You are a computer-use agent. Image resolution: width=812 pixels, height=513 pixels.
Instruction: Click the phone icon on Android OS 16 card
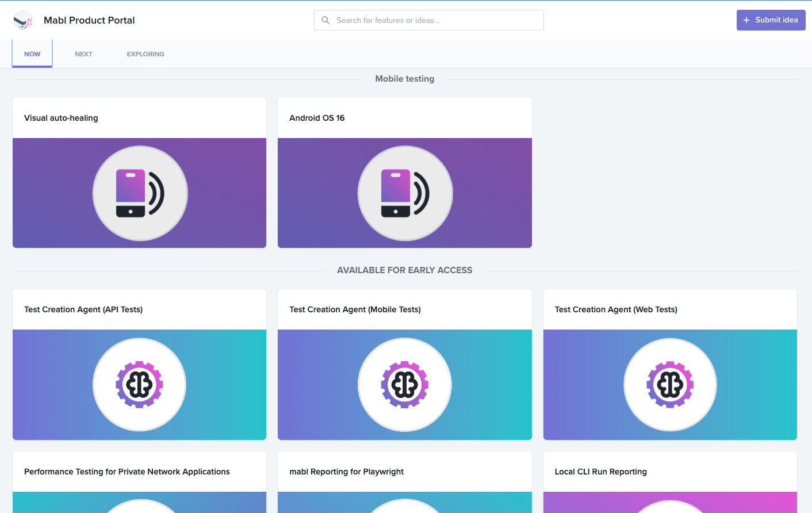(x=405, y=193)
